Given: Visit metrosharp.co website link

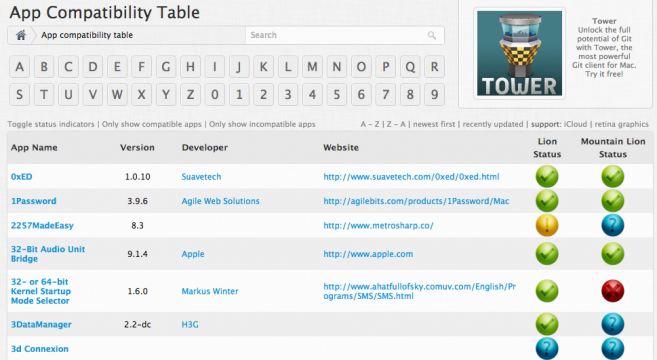Looking at the screenshot, I should [x=378, y=225].
